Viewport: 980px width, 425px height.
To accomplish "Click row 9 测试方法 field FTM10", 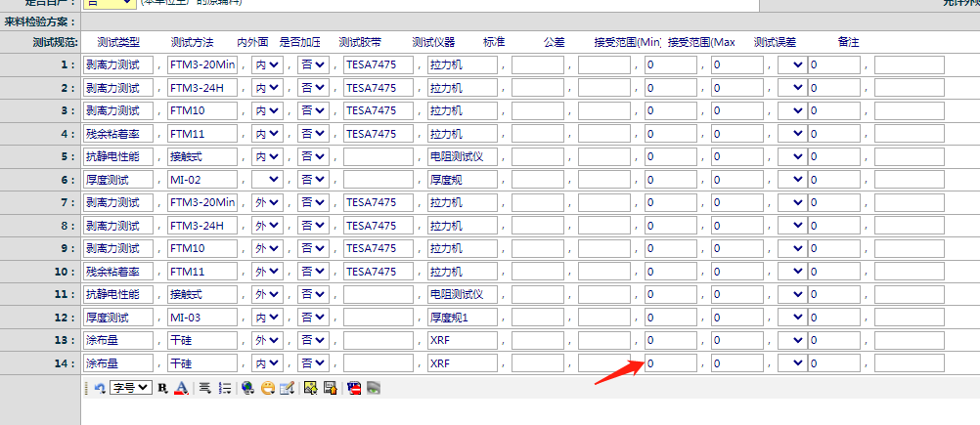I will [x=202, y=248].
